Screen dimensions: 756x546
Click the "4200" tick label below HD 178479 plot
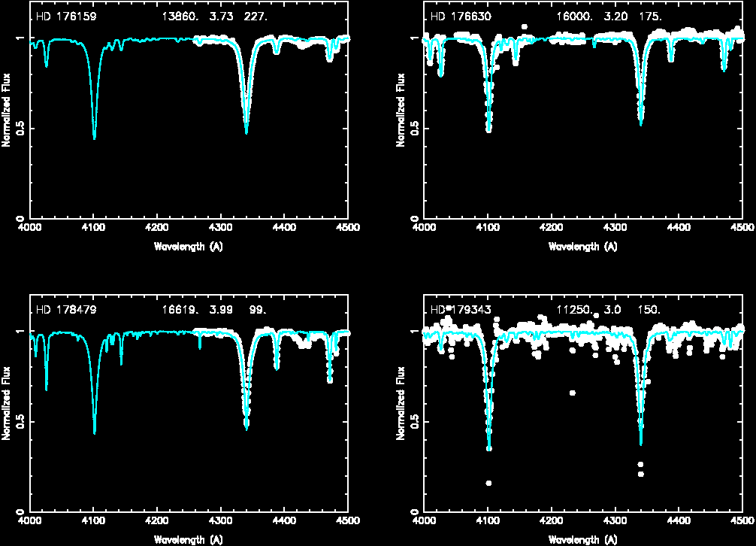(157, 519)
